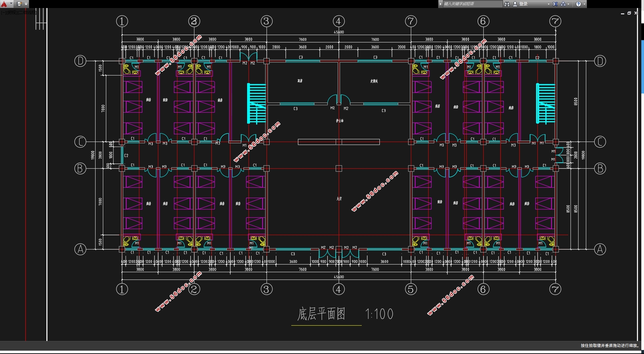Image resolution: width=644 pixels, height=354 pixels.
Task: Open Autodesk Exchange Apps X icon
Action: pyautogui.click(x=555, y=4)
